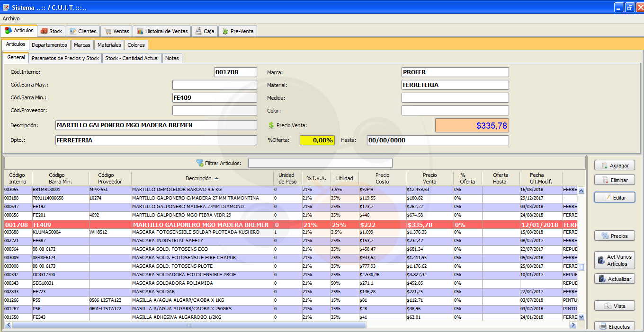Select the row "MASILLA ADHESIVA ALGARROBO 1/2KG"
The image size is (644, 332).
click(x=291, y=317)
